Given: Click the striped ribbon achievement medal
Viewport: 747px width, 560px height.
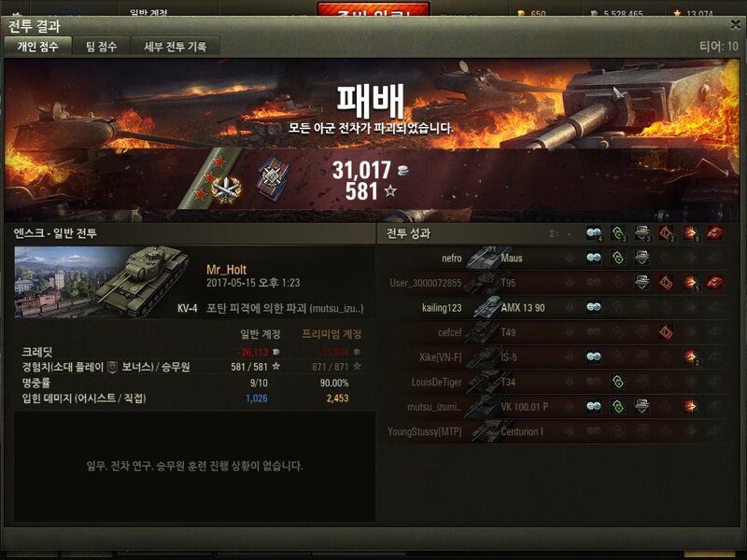Looking at the screenshot, I should [273, 177].
